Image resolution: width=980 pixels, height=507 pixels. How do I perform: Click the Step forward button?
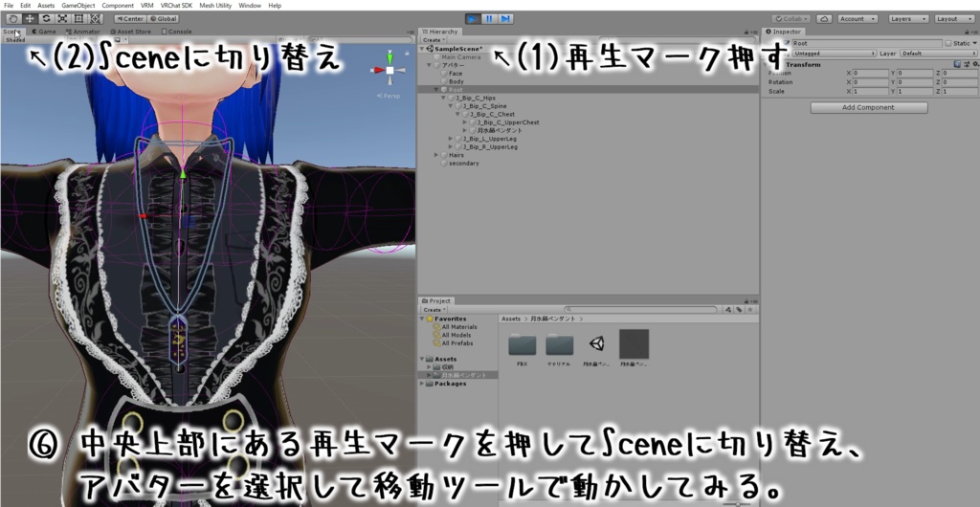point(505,19)
